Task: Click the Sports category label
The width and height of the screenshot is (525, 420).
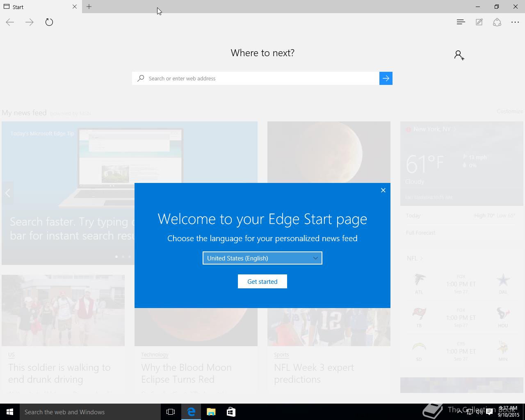Action: click(281, 354)
